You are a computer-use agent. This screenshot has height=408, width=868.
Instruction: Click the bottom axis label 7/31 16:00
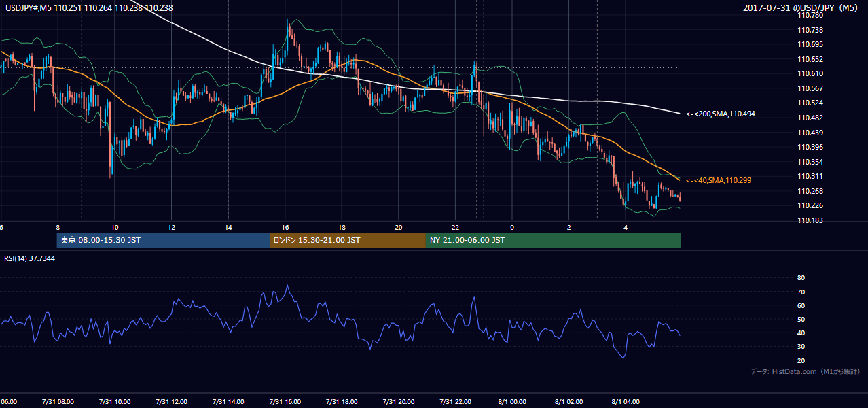click(x=285, y=401)
